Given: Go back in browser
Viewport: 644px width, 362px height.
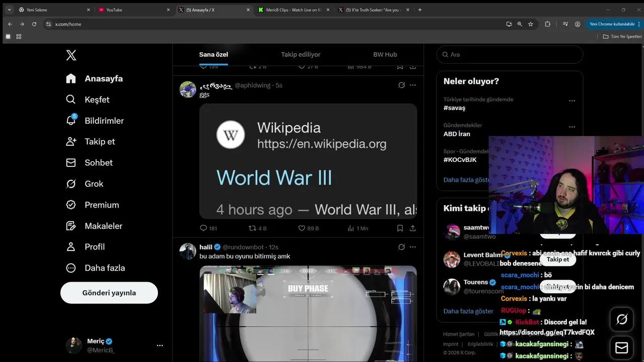Looking at the screenshot, I should pyautogui.click(x=10, y=24).
